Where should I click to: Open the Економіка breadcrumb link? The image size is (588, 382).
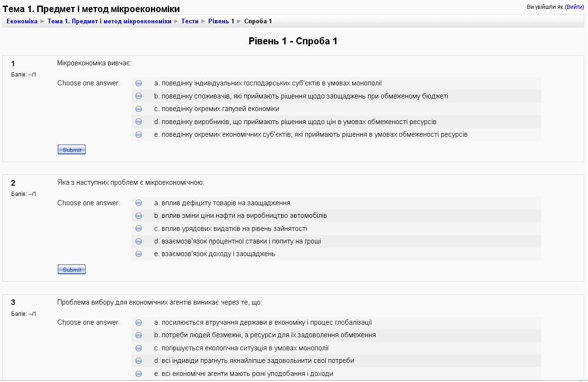click(22, 21)
